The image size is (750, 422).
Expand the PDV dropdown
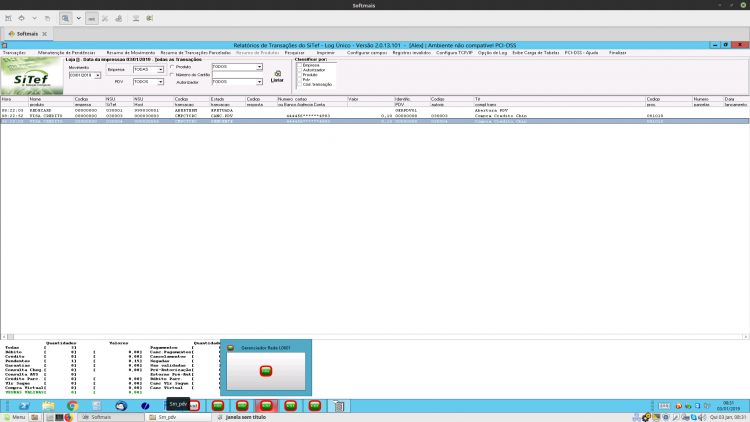pos(160,82)
